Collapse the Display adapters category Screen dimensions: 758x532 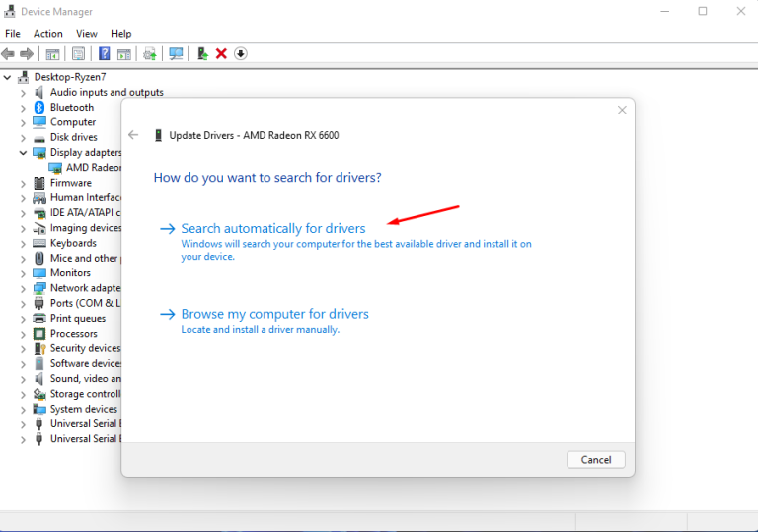(x=23, y=153)
